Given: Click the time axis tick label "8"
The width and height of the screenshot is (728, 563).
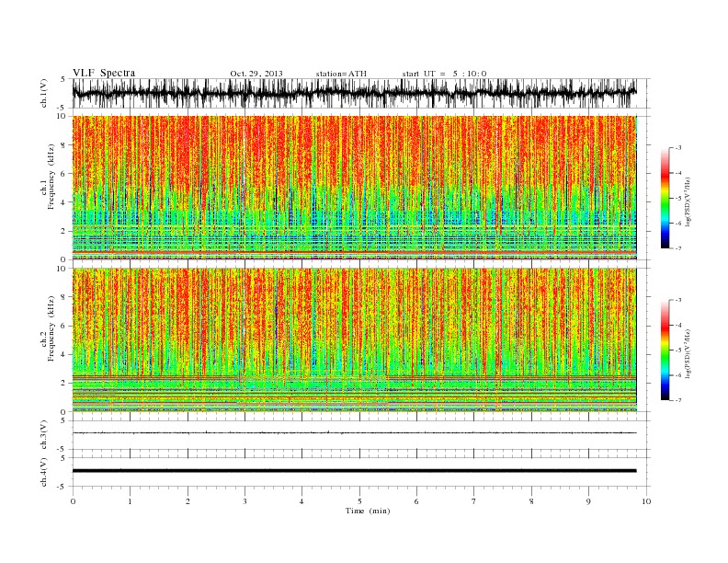Looking at the screenshot, I should (x=531, y=501).
